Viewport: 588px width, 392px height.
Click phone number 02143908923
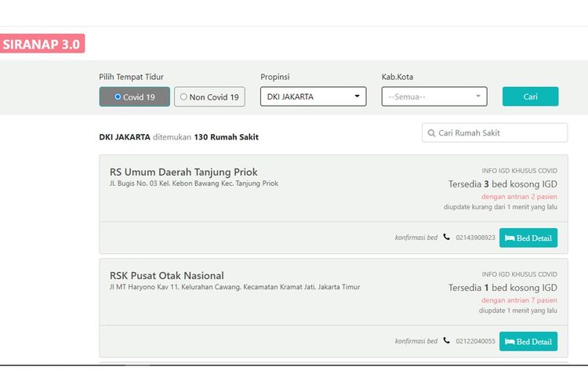(475, 238)
